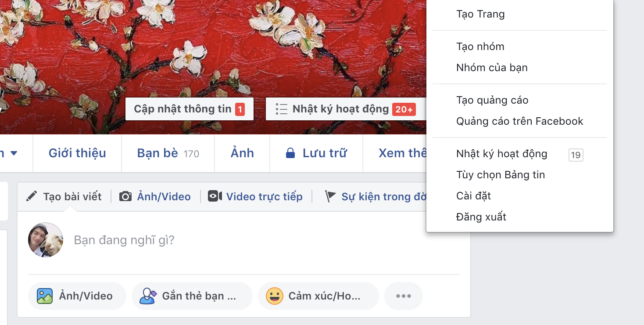Select Đăng xuất from the menu

click(481, 217)
